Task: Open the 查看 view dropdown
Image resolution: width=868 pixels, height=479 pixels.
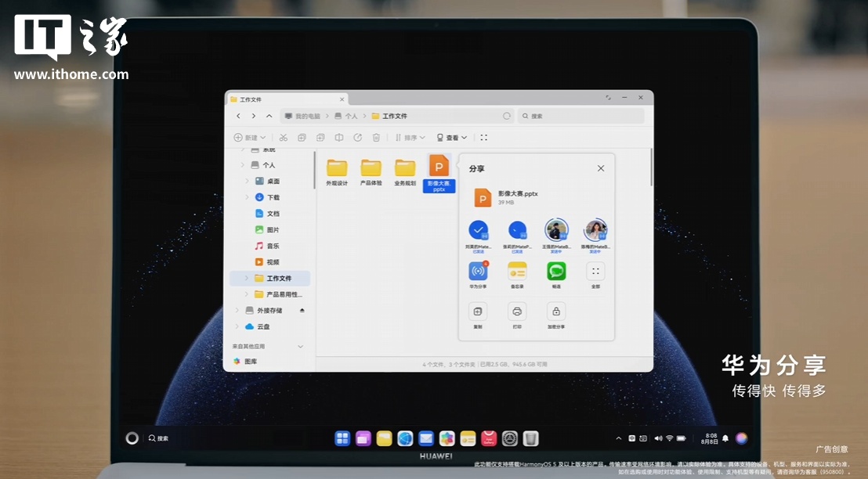Action: pyautogui.click(x=452, y=138)
